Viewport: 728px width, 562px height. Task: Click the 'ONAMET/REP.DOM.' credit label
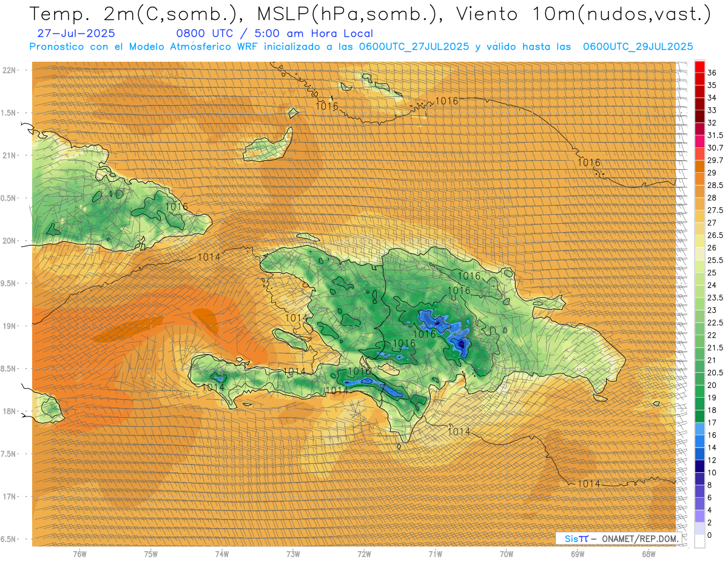pyautogui.click(x=639, y=539)
